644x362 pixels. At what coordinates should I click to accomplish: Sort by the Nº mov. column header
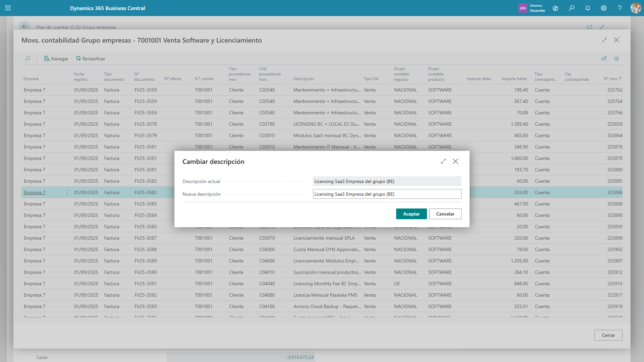tap(612, 79)
